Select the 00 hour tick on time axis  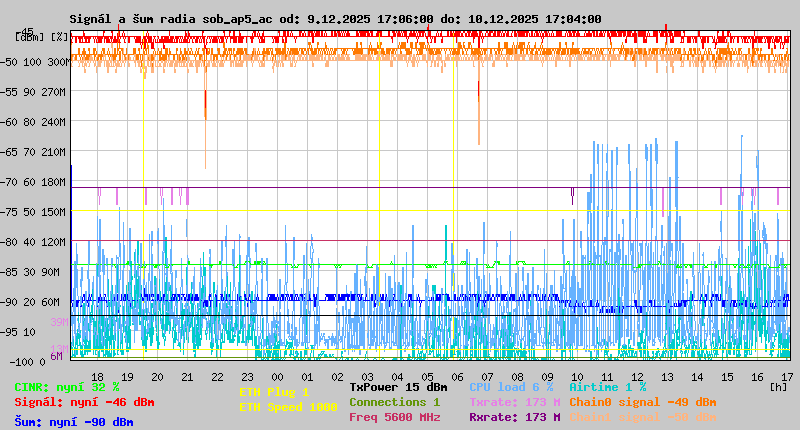[277, 376]
